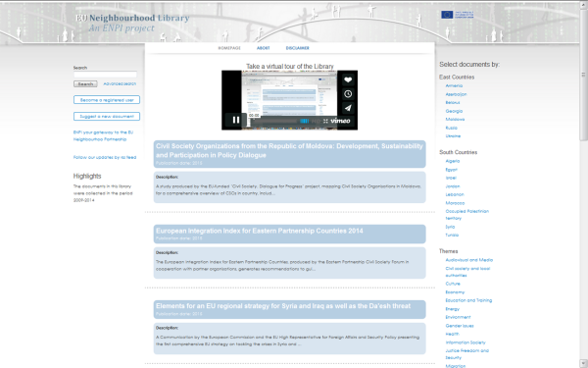Open the About menu item

[264, 48]
